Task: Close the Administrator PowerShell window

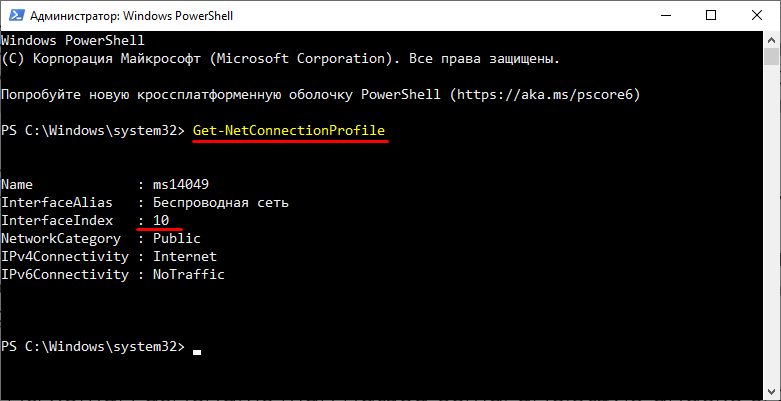Action: (x=757, y=16)
